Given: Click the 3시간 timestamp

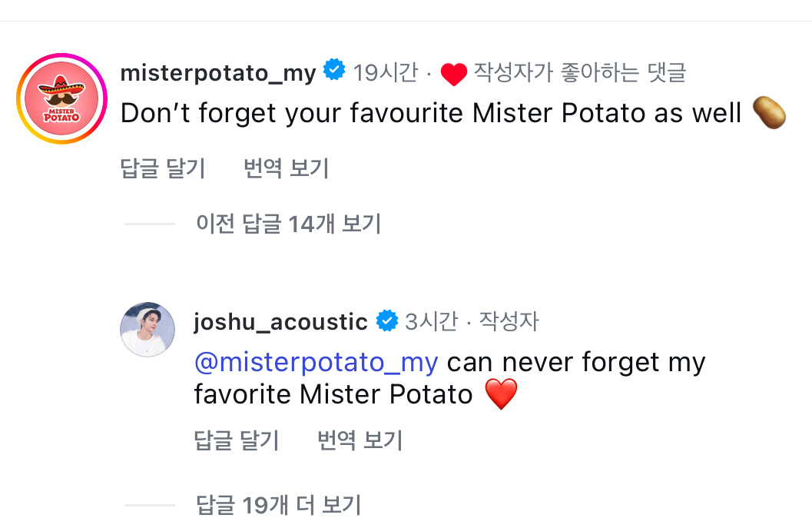Looking at the screenshot, I should [431, 321].
